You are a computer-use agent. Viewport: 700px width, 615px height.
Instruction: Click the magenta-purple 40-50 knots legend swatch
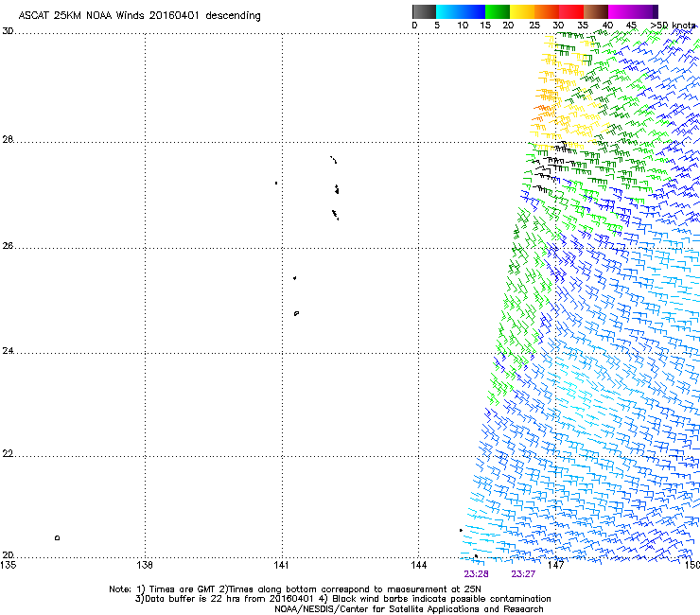click(x=633, y=11)
